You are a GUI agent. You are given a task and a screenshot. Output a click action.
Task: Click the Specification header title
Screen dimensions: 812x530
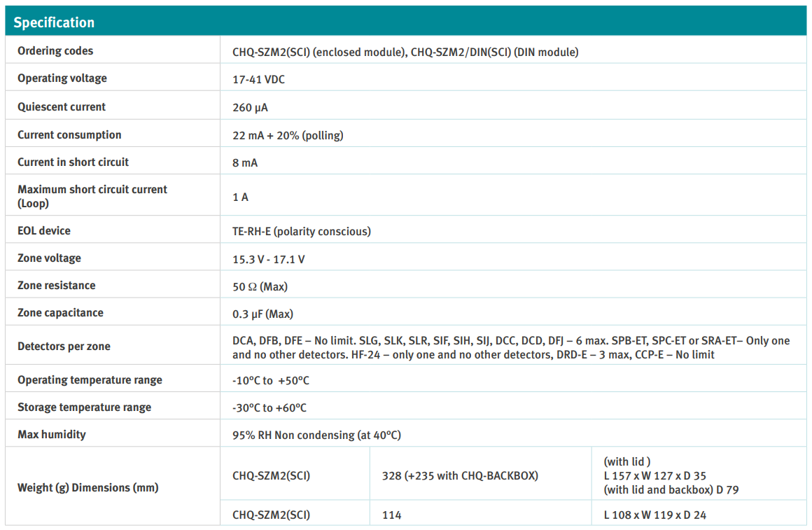tap(54, 22)
